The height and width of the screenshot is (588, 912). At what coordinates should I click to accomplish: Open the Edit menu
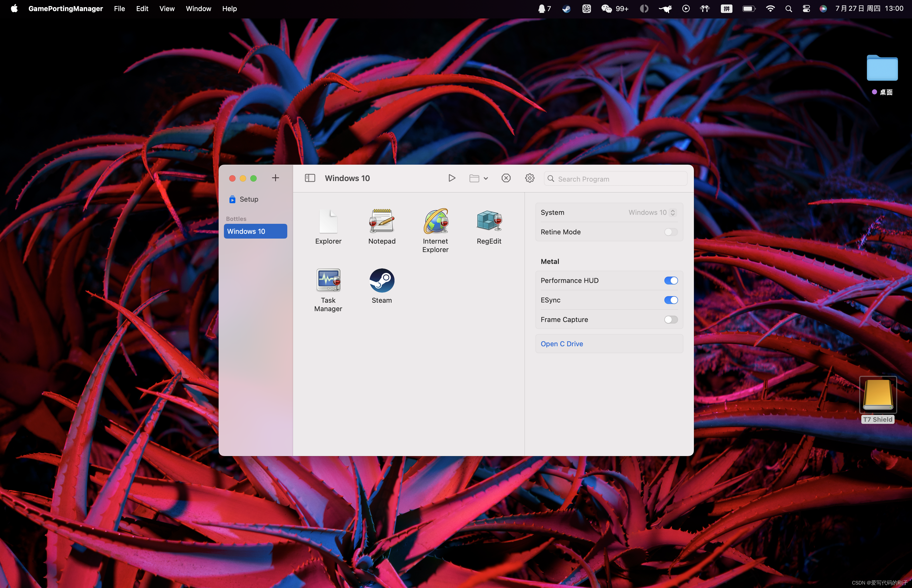142,8
